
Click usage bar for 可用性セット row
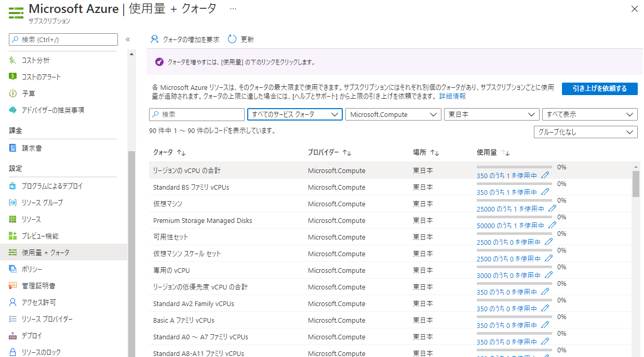tap(514, 234)
